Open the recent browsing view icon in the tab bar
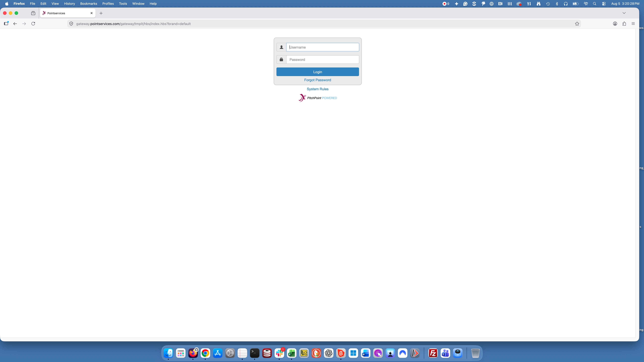Screen dimensions: 644x362 pyautogui.click(x=33, y=13)
